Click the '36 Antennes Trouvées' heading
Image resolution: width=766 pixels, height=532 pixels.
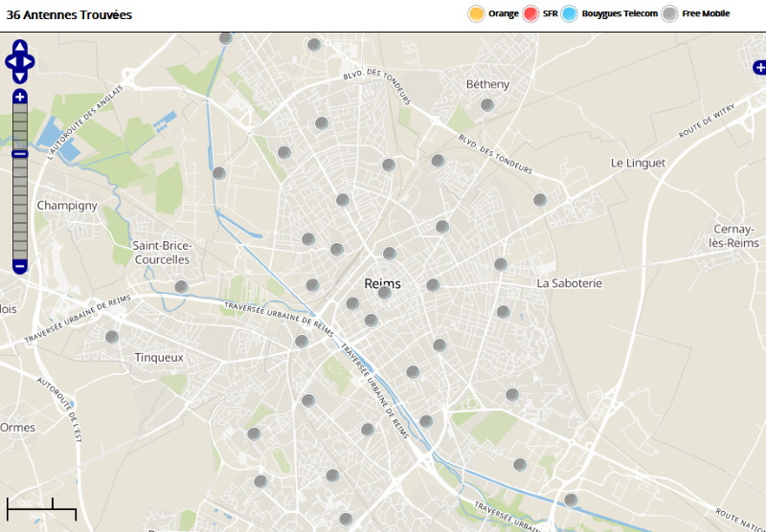pyautogui.click(x=69, y=15)
